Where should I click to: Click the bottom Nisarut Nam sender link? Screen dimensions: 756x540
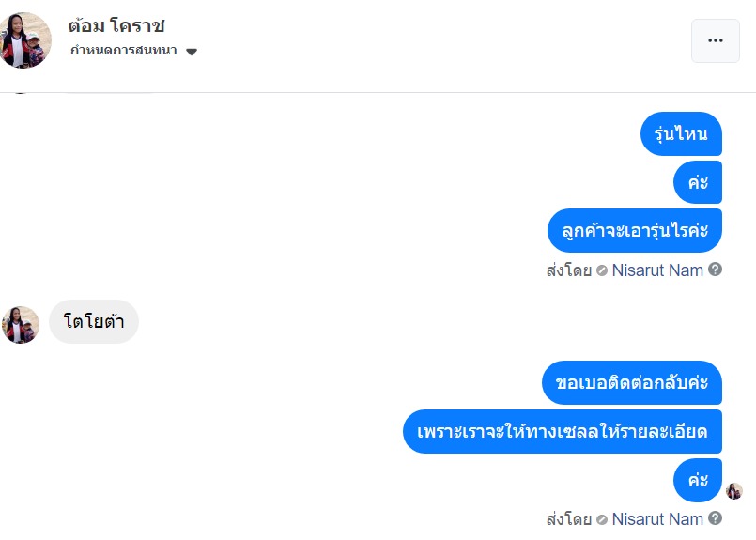657,519
